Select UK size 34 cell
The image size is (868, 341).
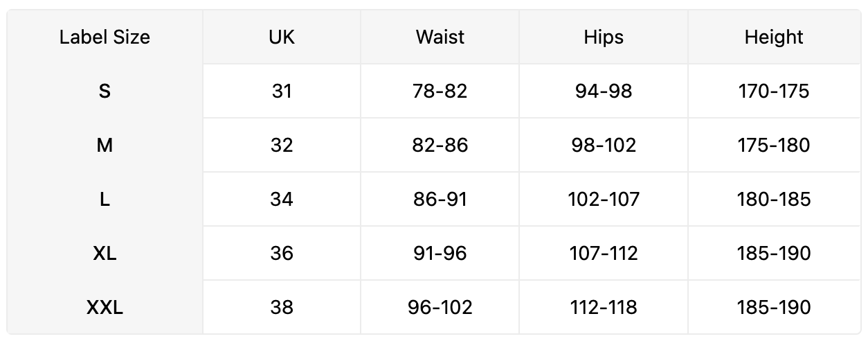click(282, 199)
